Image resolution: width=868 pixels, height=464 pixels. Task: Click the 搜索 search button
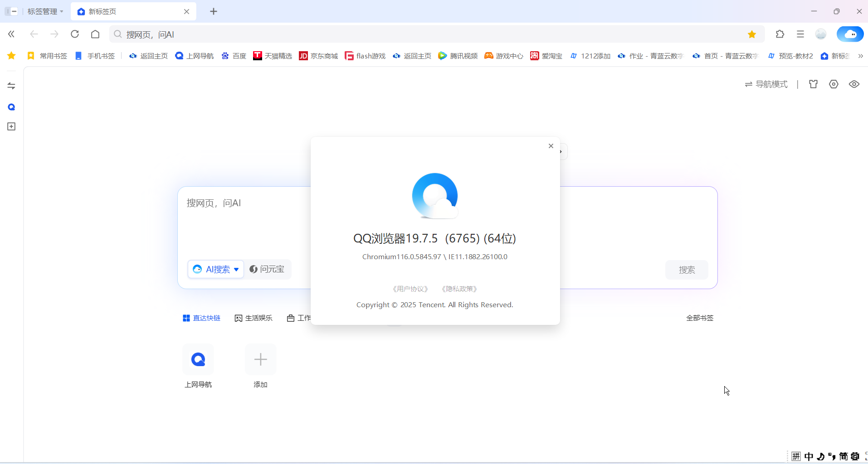(x=687, y=270)
